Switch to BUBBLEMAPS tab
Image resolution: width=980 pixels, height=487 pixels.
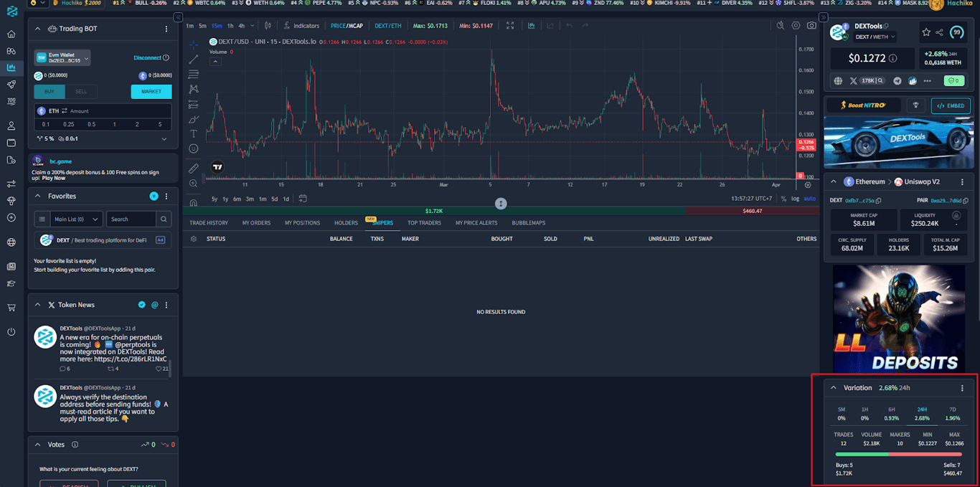[x=528, y=223]
